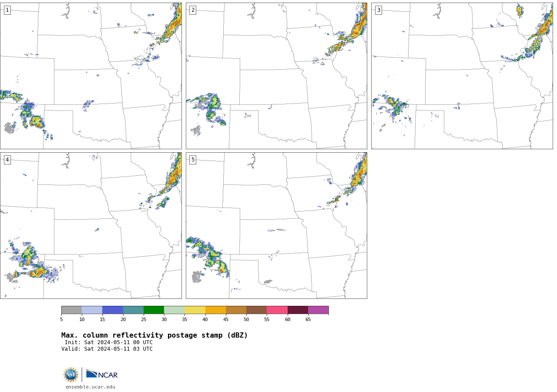Click the brown 50-55 dBZ swatch
This screenshot has height=392, width=557.
(x=256, y=310)
